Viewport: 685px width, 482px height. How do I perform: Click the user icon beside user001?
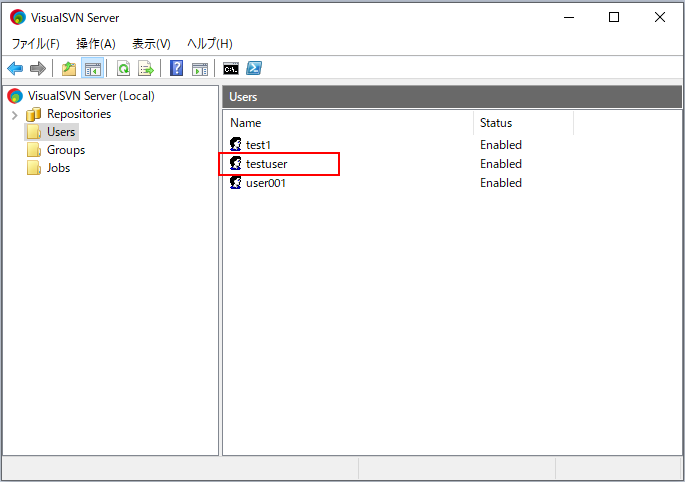(x=236, y=183)
